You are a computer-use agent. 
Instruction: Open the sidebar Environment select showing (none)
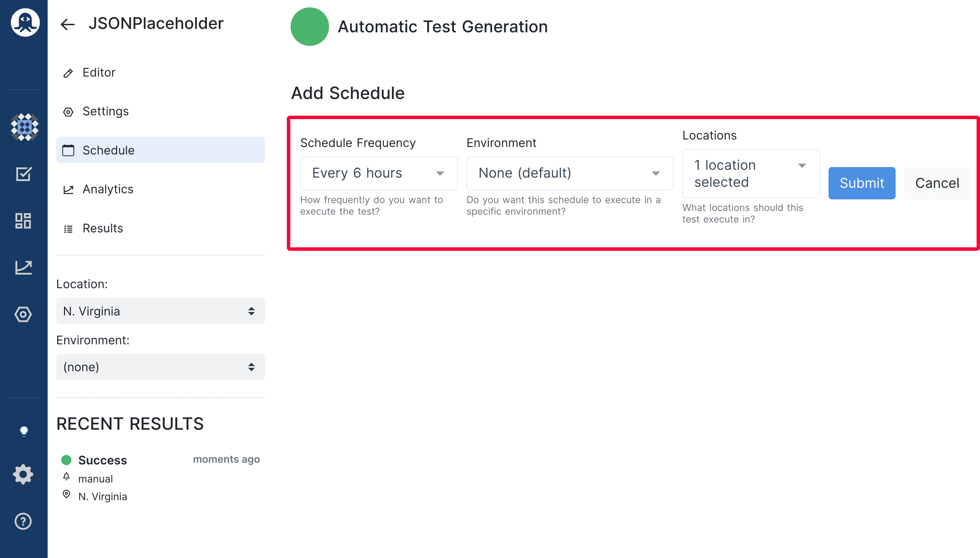pyautogui.click(x=161, y=367)
